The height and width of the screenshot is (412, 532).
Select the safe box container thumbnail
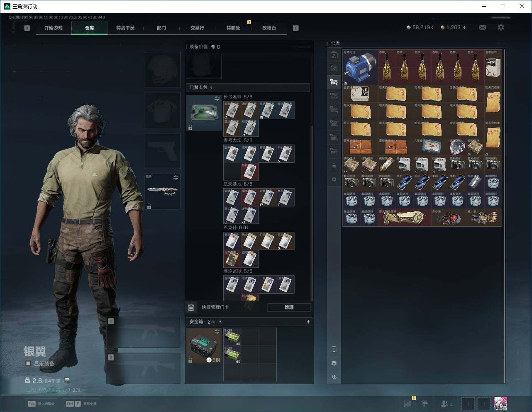pyautogui.click(x=204, y=346)
